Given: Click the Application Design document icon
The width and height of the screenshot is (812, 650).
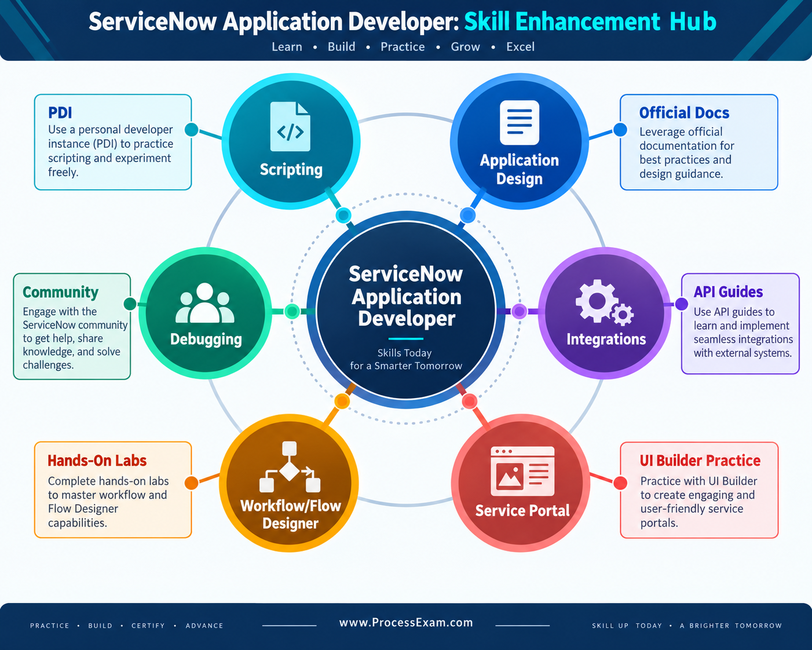Looking at the screenshot, I should pyautogui.click(x=520, y=122).
